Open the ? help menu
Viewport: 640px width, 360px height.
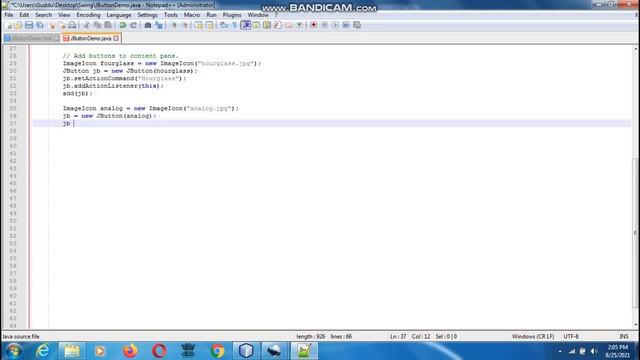click(276, 15)
